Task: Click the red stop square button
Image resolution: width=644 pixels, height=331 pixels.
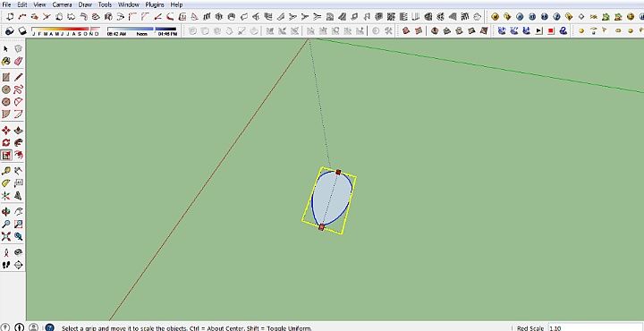Action: point(551,30)
